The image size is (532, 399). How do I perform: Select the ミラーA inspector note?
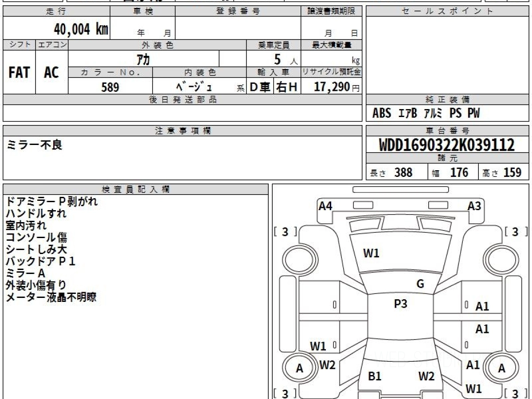pos(26,274)
